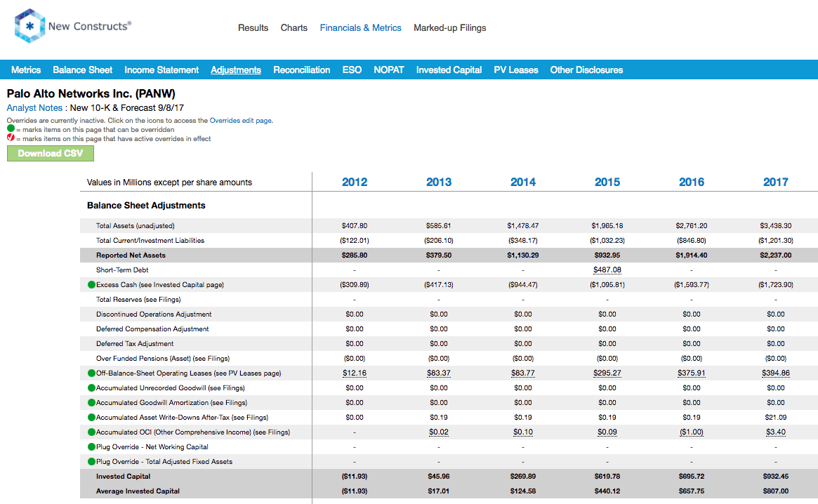
Task: Open the NOPAT tab
Action: 389,70
